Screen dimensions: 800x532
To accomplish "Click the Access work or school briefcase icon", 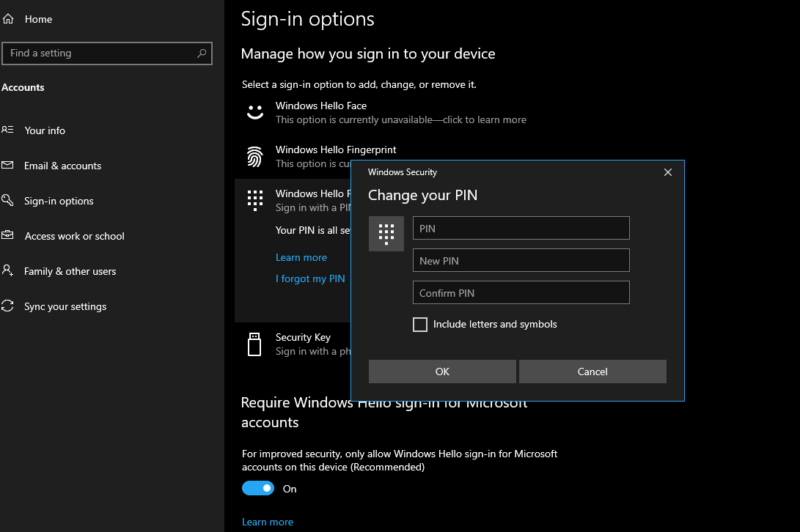I will (x=7, y=236).
